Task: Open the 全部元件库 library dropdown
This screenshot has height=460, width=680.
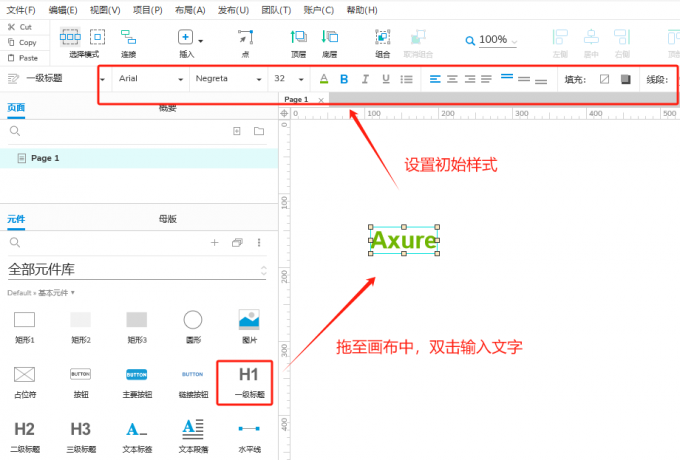Action: click(137, 270)
